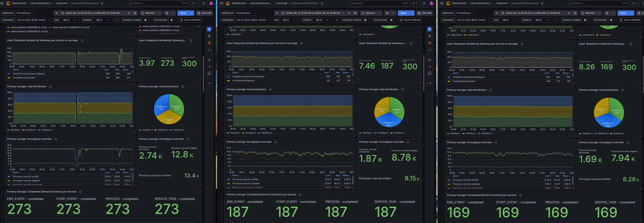Sort the middle window's gateway requests table by Max
Viewport: 644px width, 223px height.
click(338, 73)
